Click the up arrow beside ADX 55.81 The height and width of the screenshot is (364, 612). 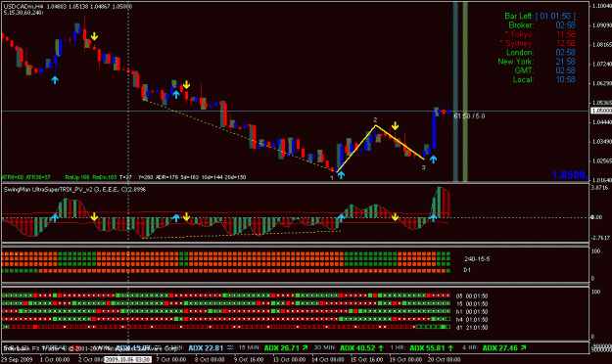coord(450,348)
